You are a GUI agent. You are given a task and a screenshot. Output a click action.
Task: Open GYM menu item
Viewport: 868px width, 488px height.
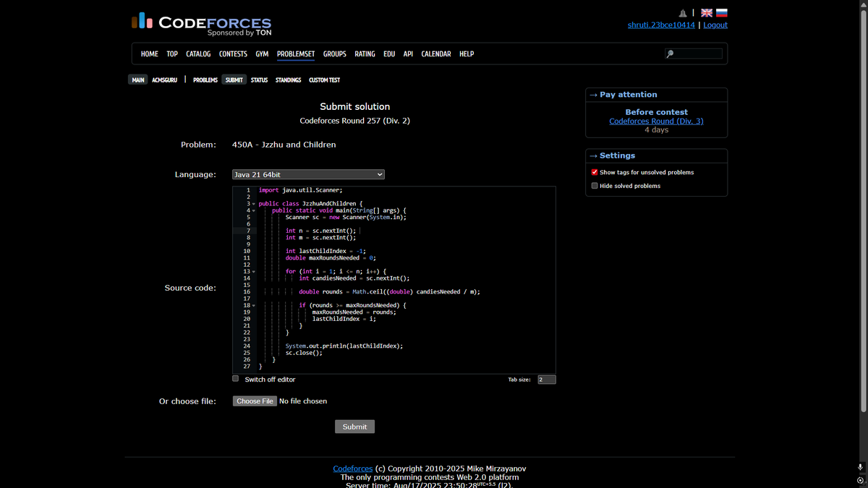262,54
